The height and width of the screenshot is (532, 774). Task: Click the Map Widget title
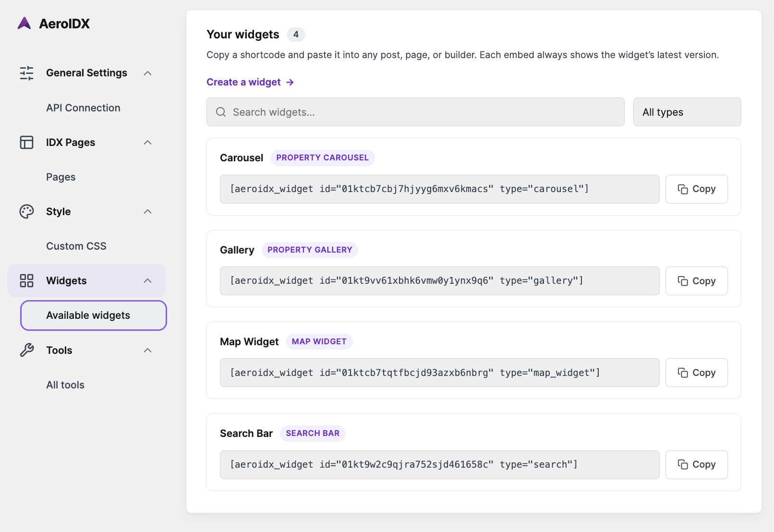tap(249, 341)
